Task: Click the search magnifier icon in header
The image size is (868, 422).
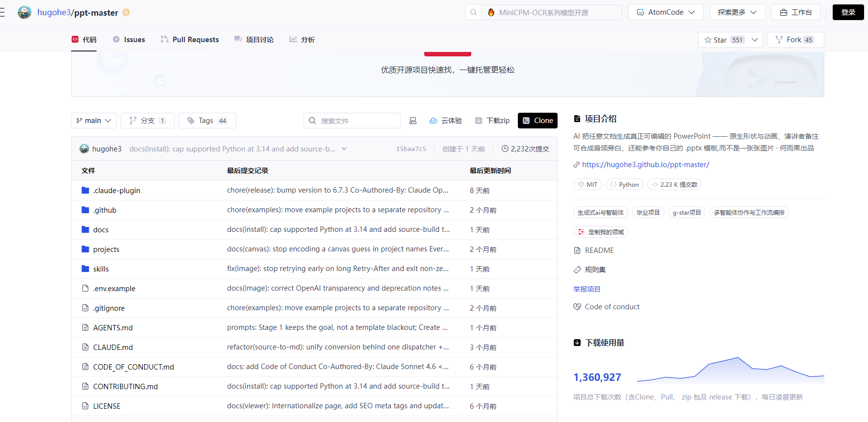Action: tap(474, 12)
